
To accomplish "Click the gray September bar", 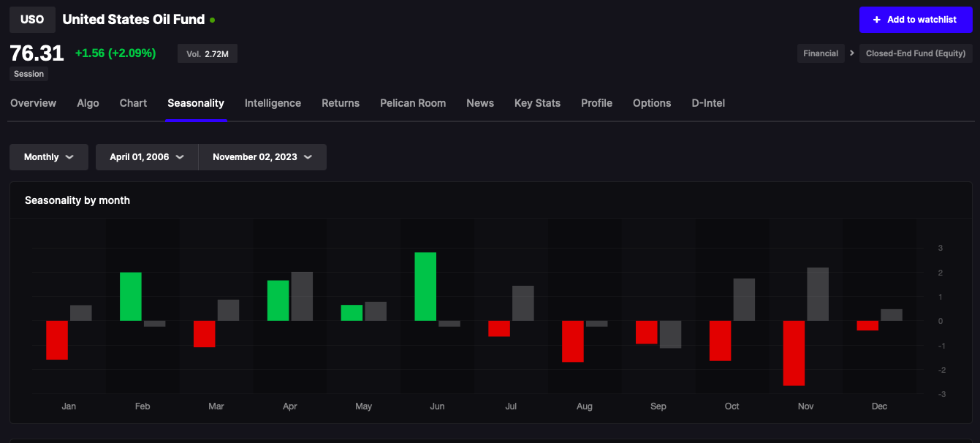I will point(671,334).
